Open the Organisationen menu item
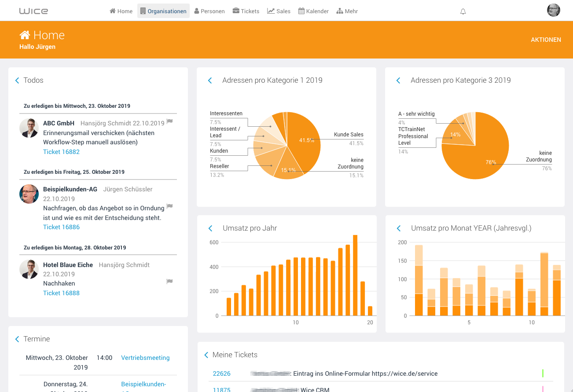This screenshot has width=573, height=392. (163, 11)
